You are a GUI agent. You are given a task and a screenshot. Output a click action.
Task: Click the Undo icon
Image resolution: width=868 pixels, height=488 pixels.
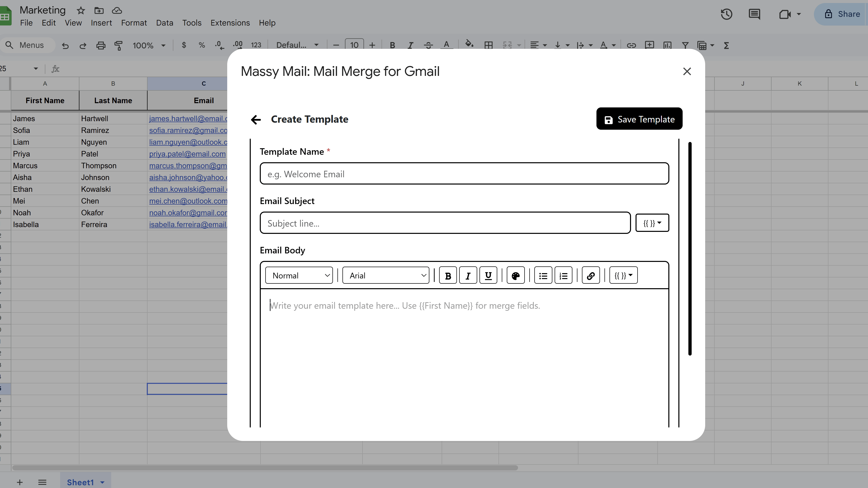coord(65,46)
